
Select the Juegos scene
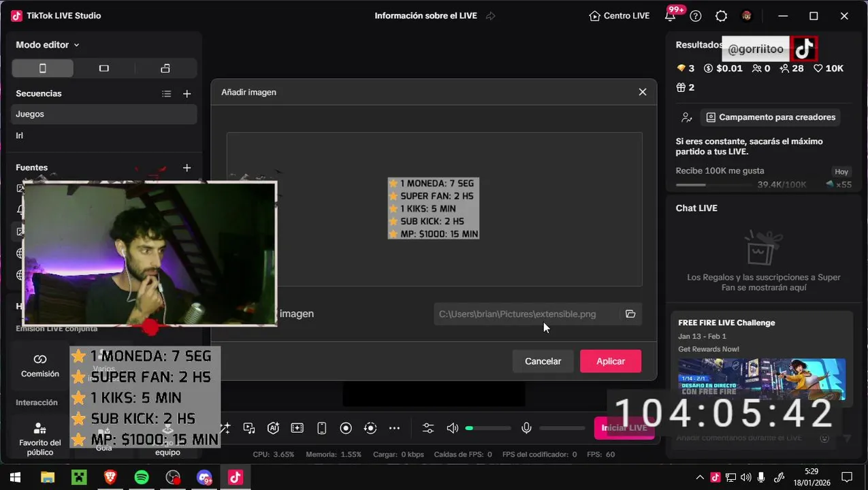pos(104,114)
